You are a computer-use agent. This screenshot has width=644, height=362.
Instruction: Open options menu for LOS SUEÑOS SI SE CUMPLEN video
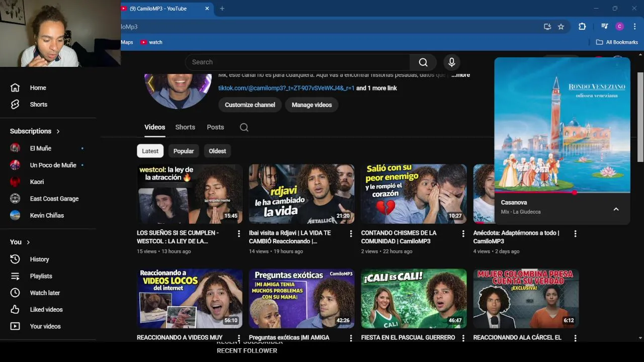239,234
